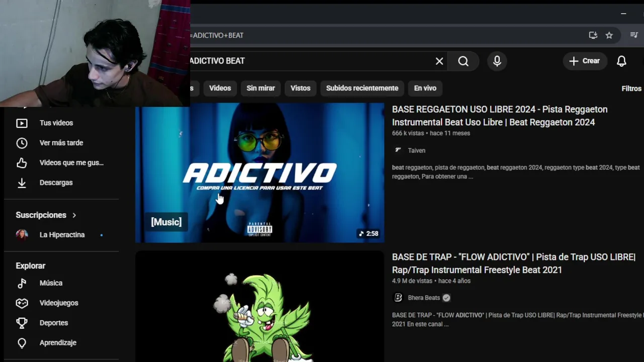Select Subidos recientemente filter chip
The width and height of the screenshot is (644, 362).
click(362, 88)
